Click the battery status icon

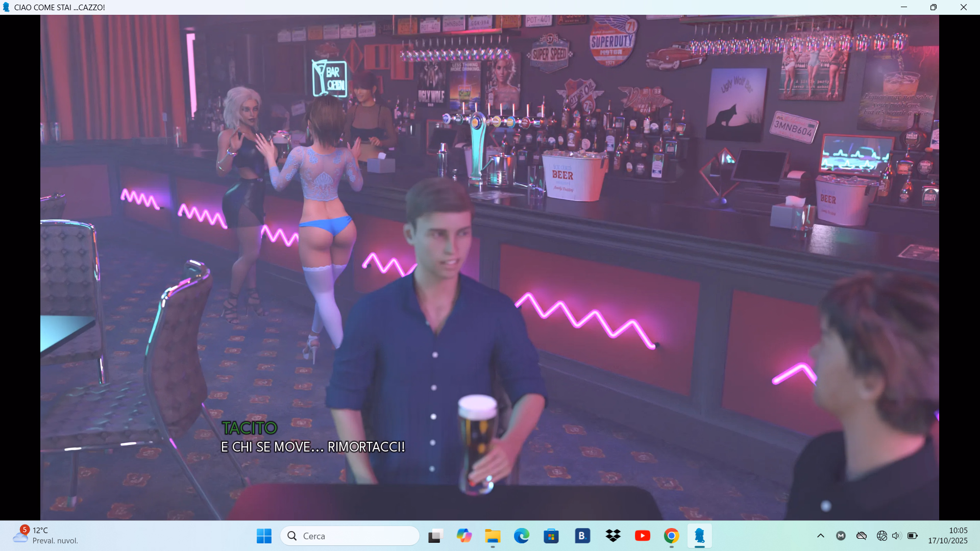point(913,536)
